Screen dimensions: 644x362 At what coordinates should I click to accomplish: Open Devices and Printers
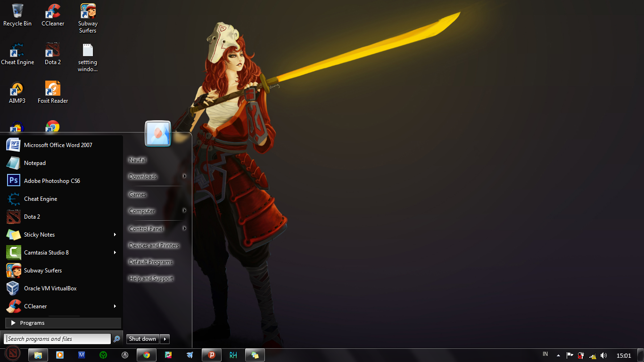(154, 245)
